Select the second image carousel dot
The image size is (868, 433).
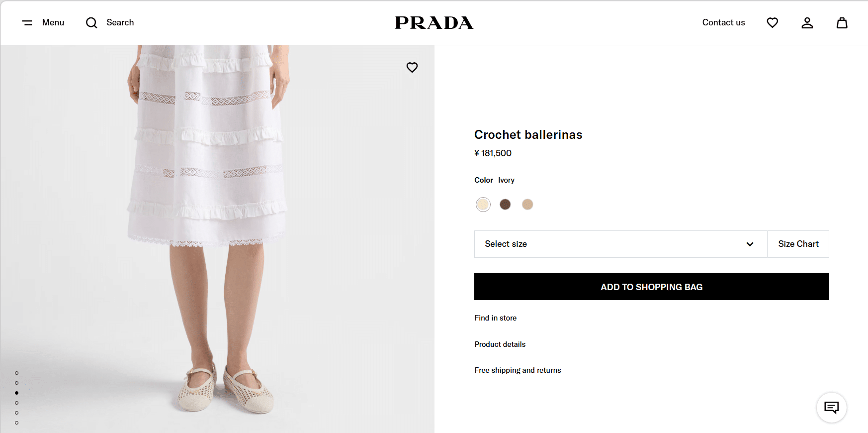(x=17, y=383)
